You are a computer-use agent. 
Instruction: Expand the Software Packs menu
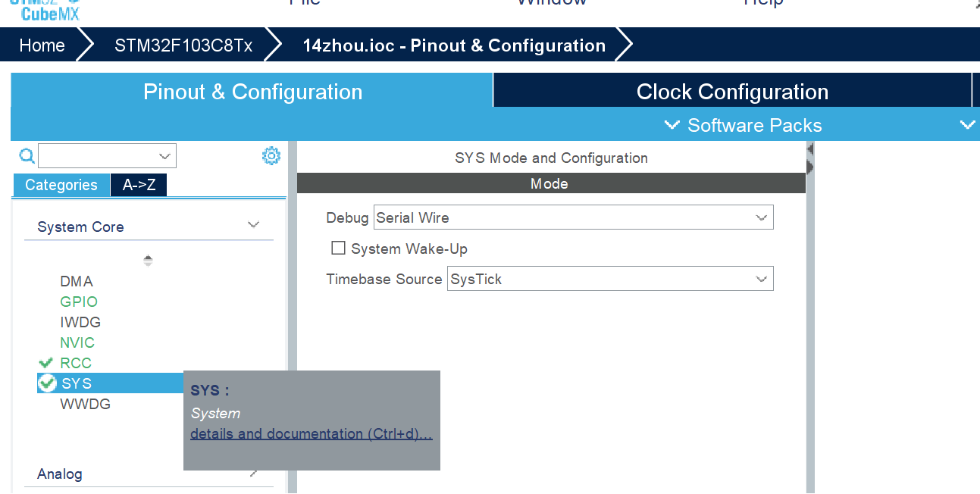pyautogui.click(x=743, y=125)
